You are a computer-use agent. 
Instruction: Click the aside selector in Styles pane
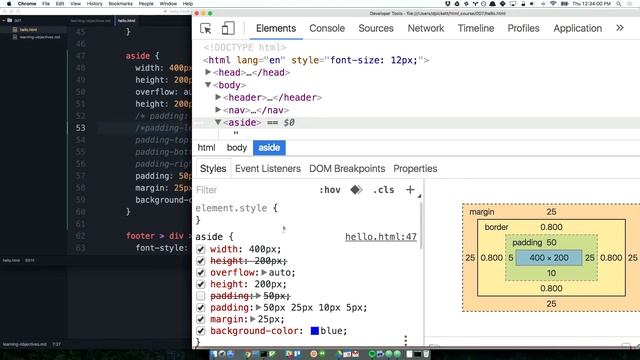coord(209,237)
